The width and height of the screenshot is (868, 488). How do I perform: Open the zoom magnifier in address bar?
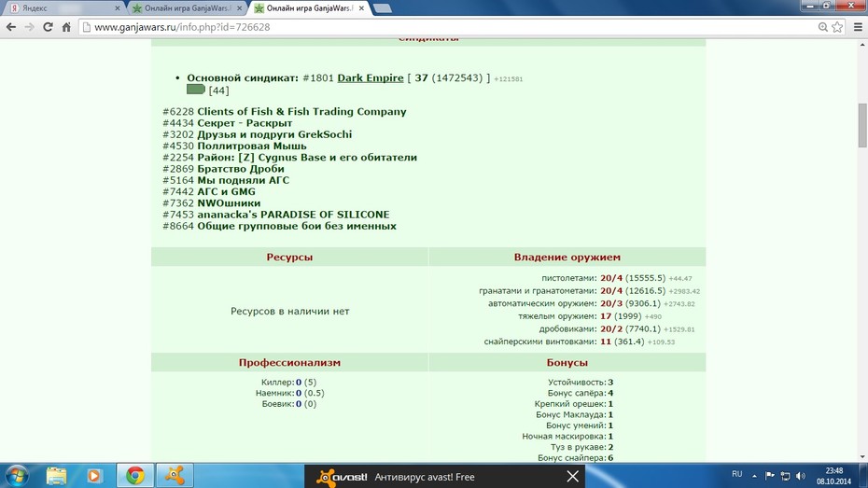(823, 27)
